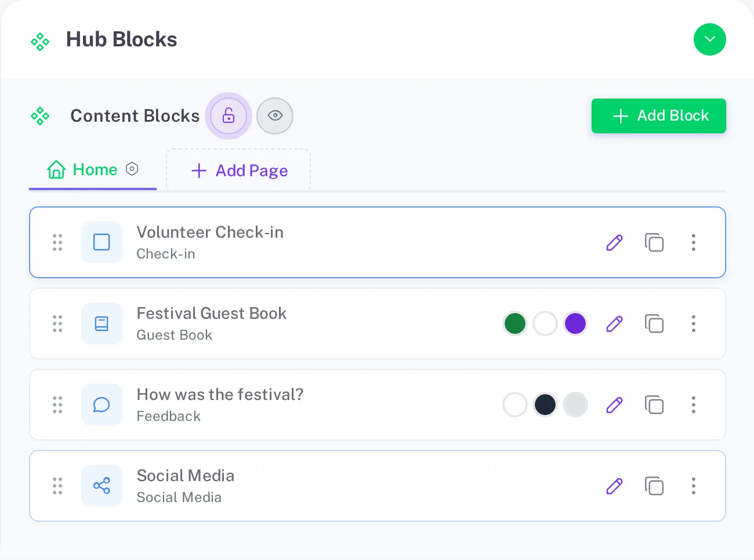The image size is (754, 560).
Task: Grab the Social Media drag handle
Action: click(x=57, y=486)
